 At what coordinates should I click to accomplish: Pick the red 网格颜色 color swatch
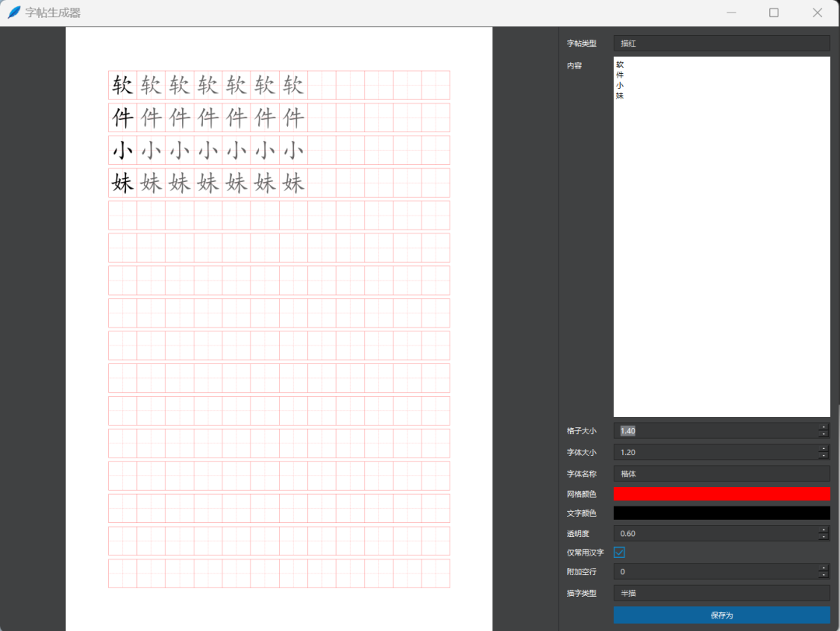pyautogui.click(x=721, y=493)
